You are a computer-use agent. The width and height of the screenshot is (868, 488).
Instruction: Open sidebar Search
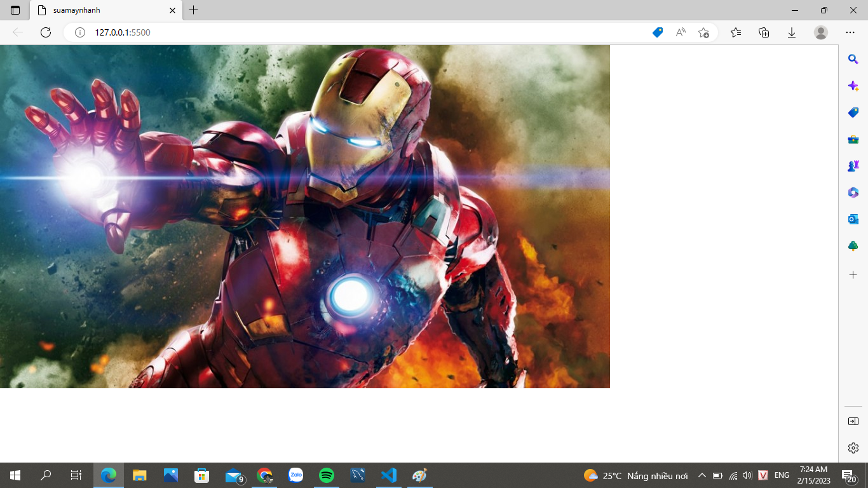pyautogui.click(x=853, y=59)
